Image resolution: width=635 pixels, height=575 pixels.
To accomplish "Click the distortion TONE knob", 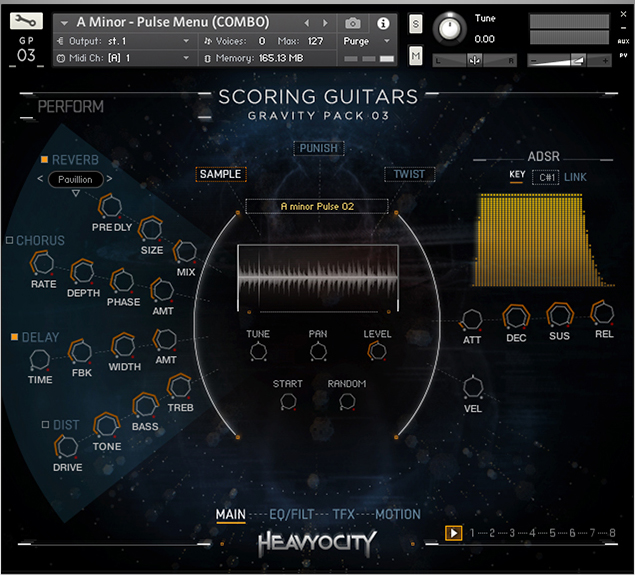I will (106, 425).
